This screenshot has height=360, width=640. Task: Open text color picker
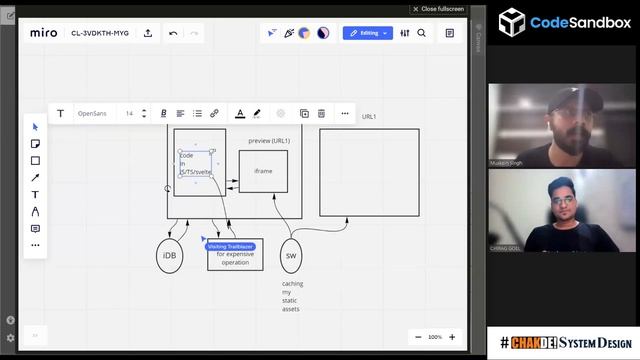pyautogui.click(x=240, y=113)
